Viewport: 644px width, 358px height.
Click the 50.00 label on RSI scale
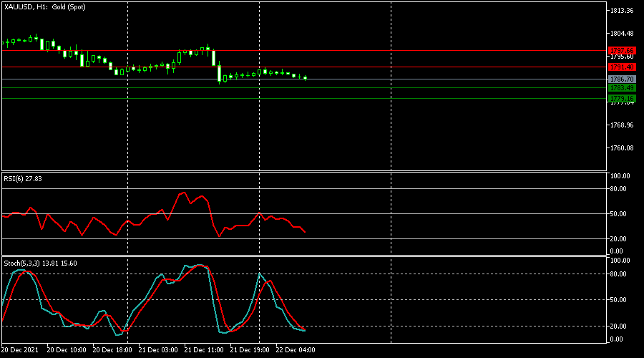click(618, 214)
